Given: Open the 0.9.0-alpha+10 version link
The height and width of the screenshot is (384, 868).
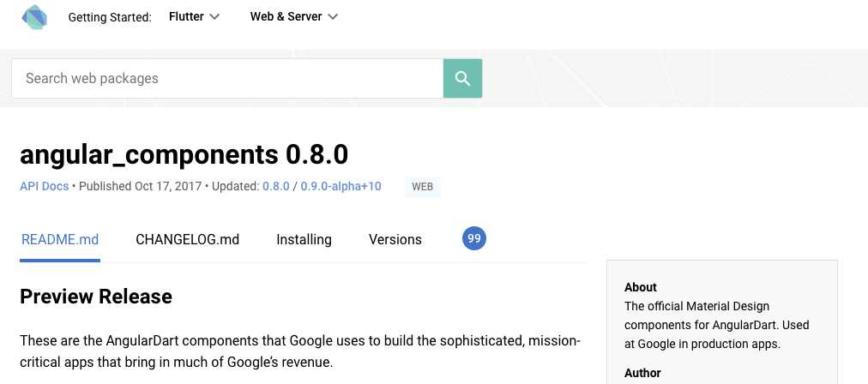Looking at the screenshot, I should point(341,186).
